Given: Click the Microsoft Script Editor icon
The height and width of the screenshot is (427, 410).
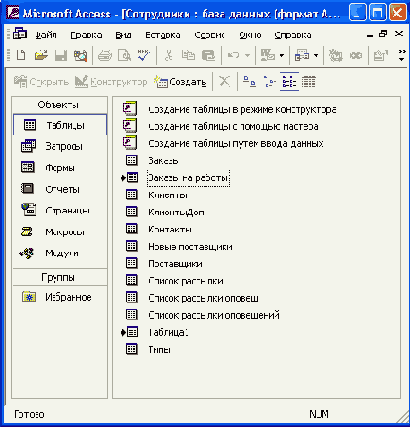Looking at the screenshot, I should coord(356,55).
